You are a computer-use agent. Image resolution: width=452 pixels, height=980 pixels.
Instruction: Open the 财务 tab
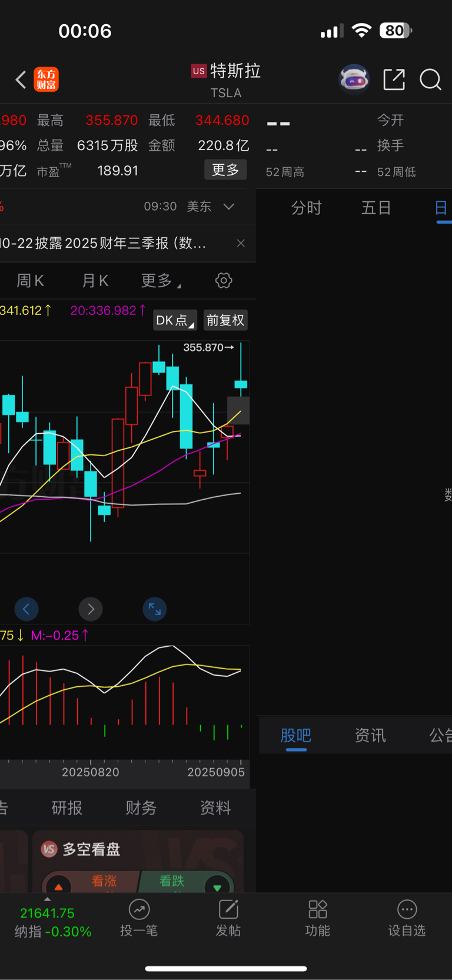pos(141,808)
